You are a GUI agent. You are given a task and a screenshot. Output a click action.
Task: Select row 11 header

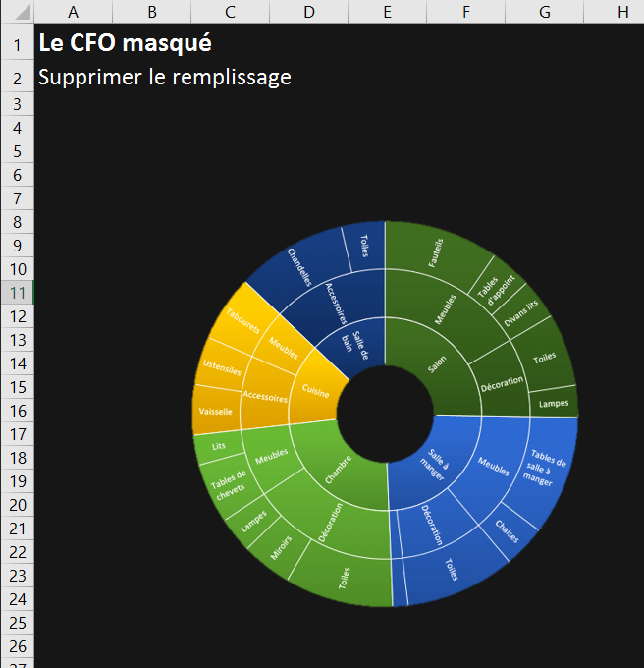pos(17,293)
